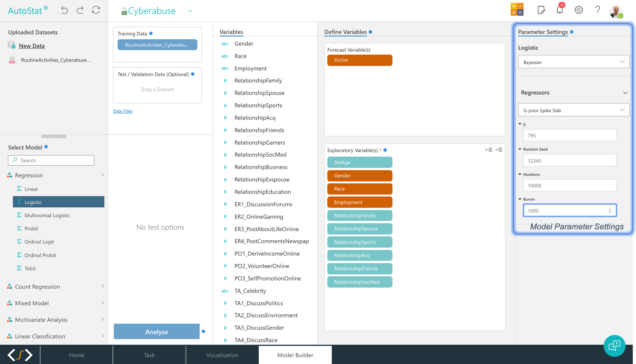
Task: Collapse the Regressors section chevron
Action: point(625,93)
